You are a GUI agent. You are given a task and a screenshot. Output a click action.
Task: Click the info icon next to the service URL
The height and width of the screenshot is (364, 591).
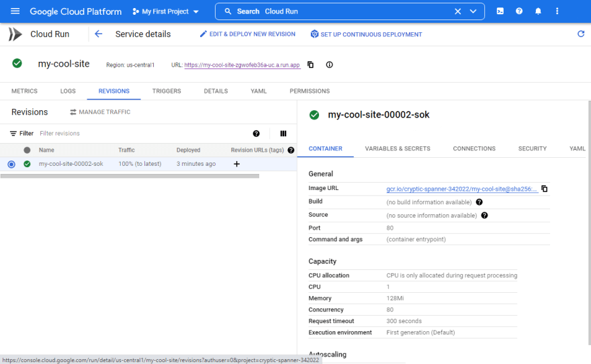pyautogui.click(x=330, y=65)
